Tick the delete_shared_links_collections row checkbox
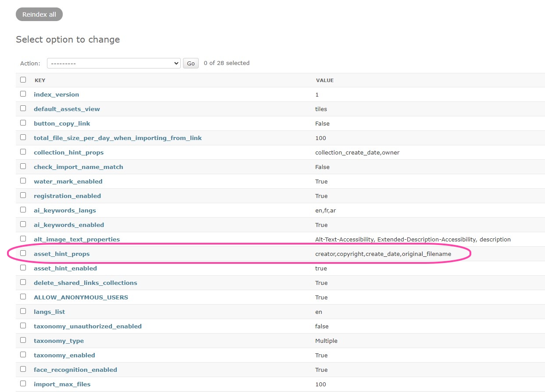Screen dimensions: 545x392 coord(23,282)
